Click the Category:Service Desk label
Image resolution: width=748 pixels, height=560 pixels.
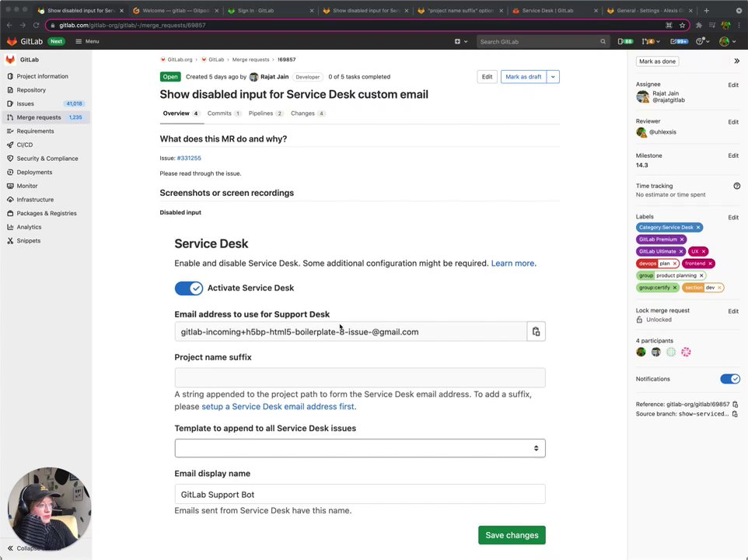(x=666, y=227)
